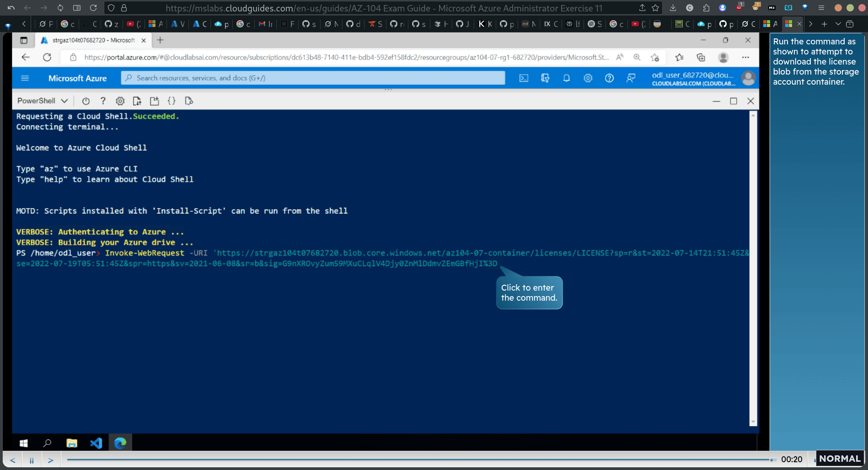Open Edge Settings and more ellipsis
Screen dimensions: 868x470
(x=745, y=57)
